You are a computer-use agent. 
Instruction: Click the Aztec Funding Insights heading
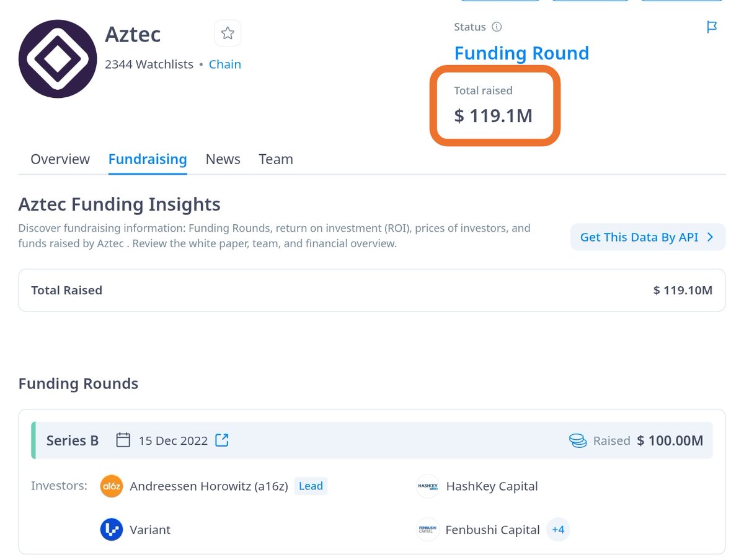point(120,204)
